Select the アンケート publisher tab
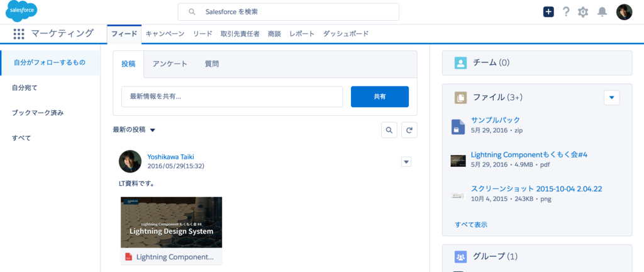The height and width of the screenshot is (272, 644). pyautogui.click(x=170, y=64)
